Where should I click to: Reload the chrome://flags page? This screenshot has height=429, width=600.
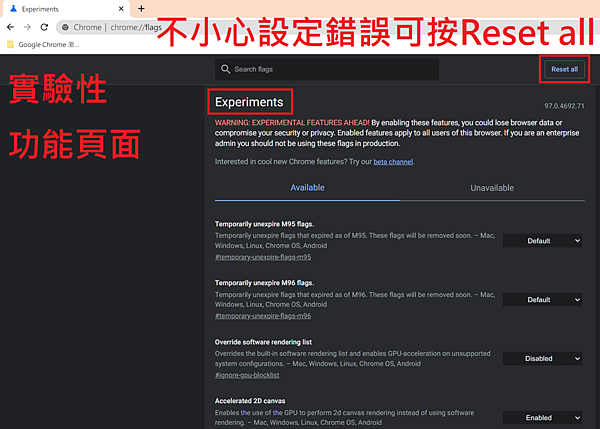click(44, 27)
